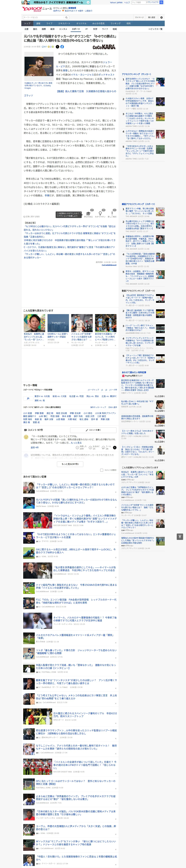
Task: Click the search magnifier button
Action: click(66, 18)
